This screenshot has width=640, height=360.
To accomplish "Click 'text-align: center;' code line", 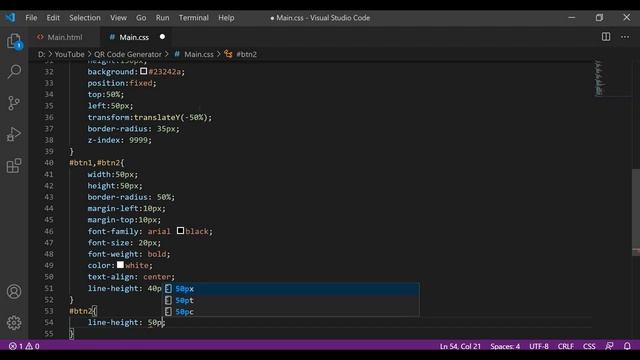I will point(131,277).
